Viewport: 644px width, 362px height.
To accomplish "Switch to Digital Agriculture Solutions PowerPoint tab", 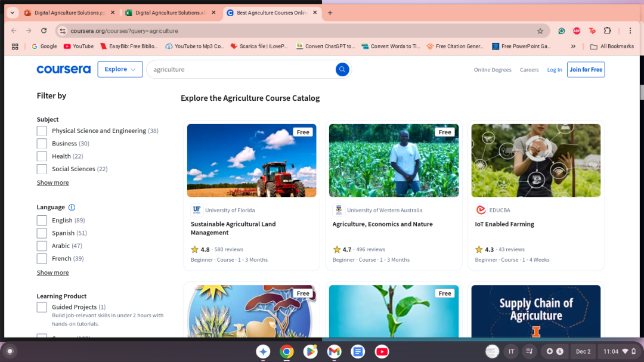I will pos(69,13).
